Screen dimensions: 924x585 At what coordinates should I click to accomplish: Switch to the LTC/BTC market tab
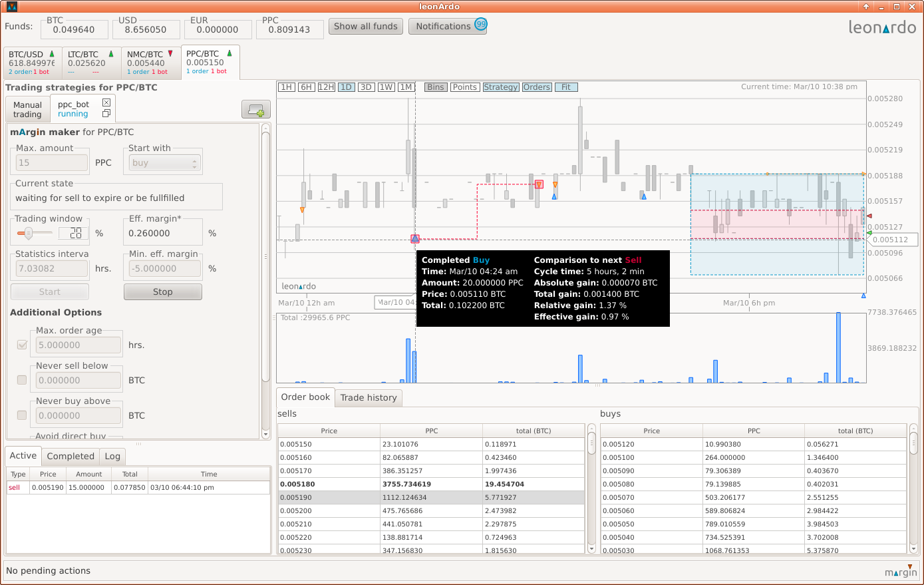coord(92,63)
